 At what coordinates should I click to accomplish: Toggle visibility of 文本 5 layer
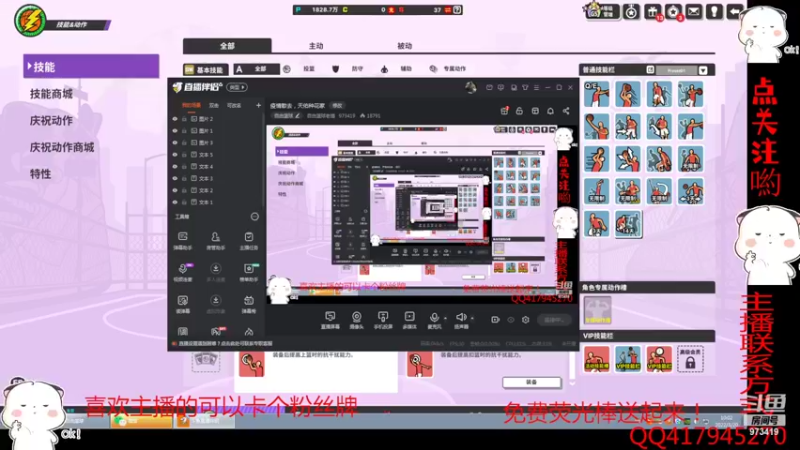pos(175,155)
